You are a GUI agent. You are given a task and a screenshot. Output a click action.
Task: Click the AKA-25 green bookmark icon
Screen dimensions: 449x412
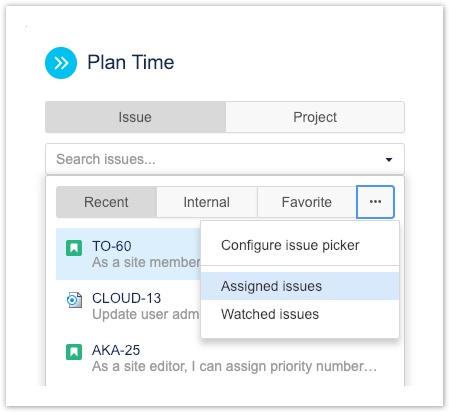coord(74,352)
